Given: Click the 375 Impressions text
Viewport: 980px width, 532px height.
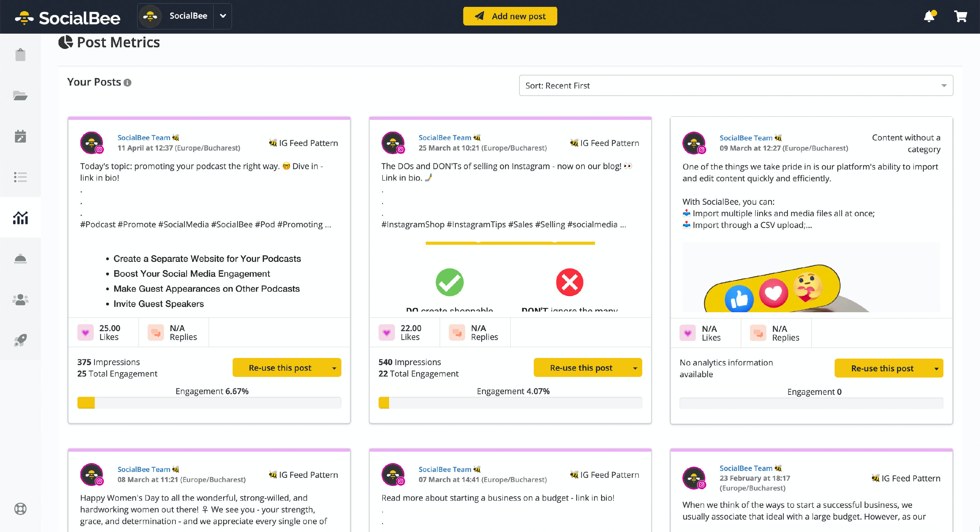Looking at the screenshot, I should click(x=108, y=362).
